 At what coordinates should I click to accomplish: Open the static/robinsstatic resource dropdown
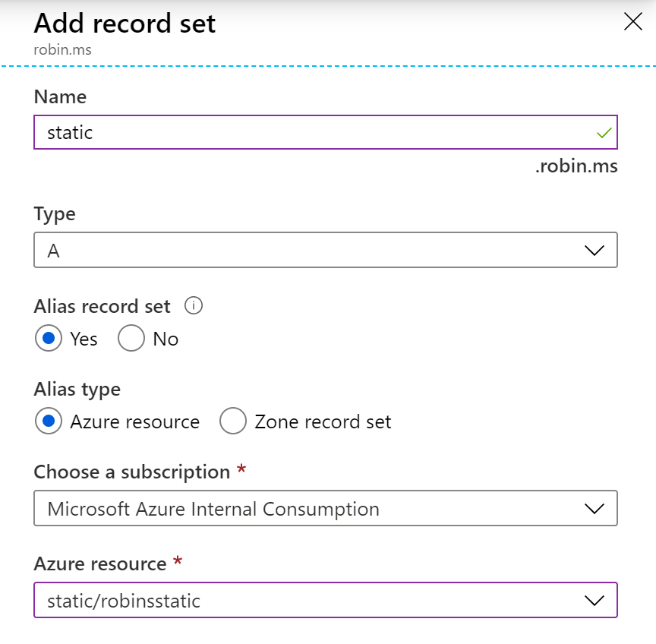(x=326, y=600)
